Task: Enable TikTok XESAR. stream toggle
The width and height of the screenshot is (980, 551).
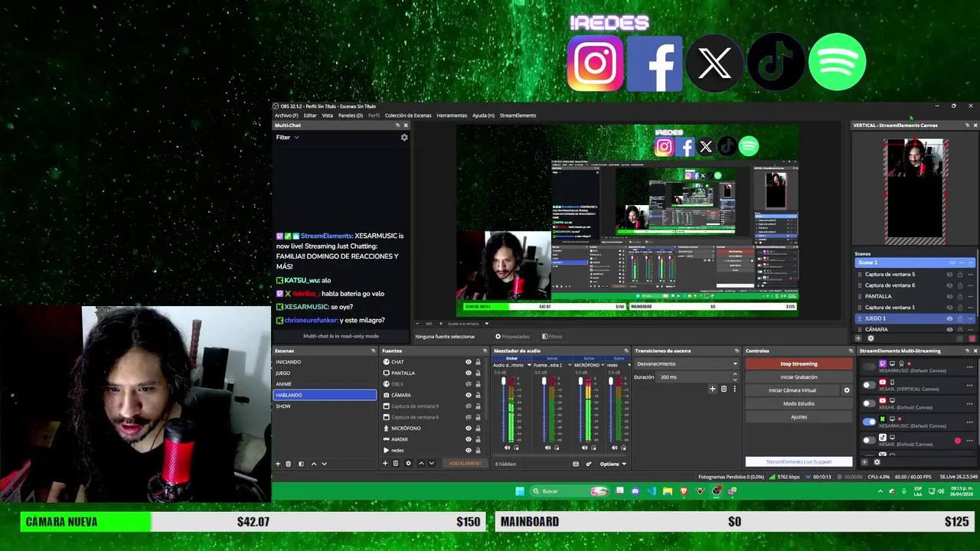Action: [x=868, y=440]
